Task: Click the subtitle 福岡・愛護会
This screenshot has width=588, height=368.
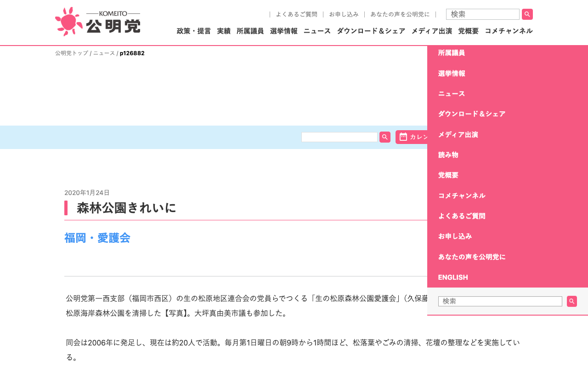Action: pos(97,238)
